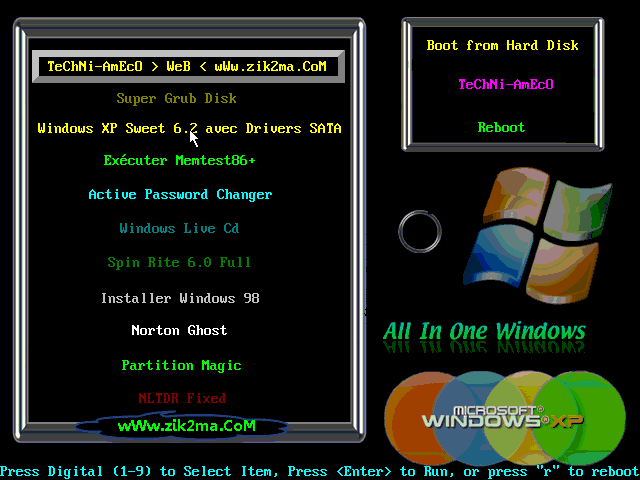Choose Installer Windows 98
This screenshot has height=480, width=640.
coord(180,298)
